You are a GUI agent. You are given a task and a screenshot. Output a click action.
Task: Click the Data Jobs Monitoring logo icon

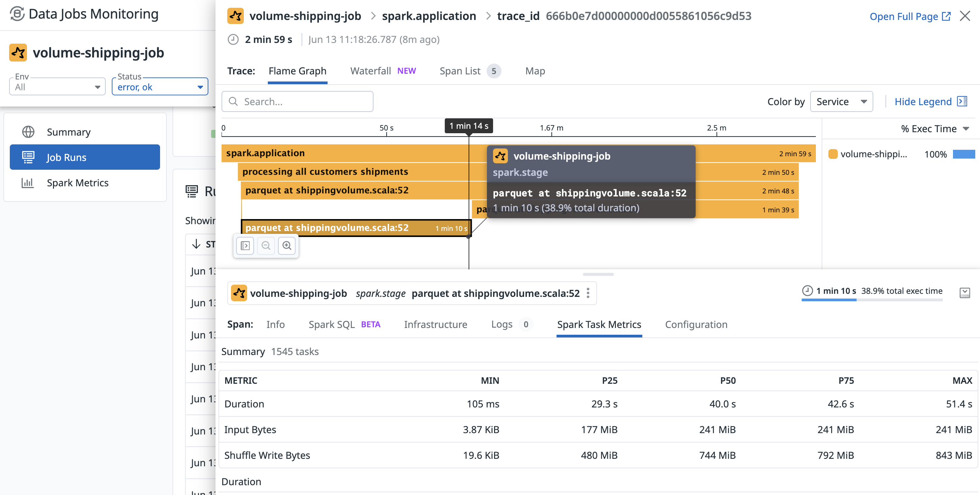(x=17, y=14)
